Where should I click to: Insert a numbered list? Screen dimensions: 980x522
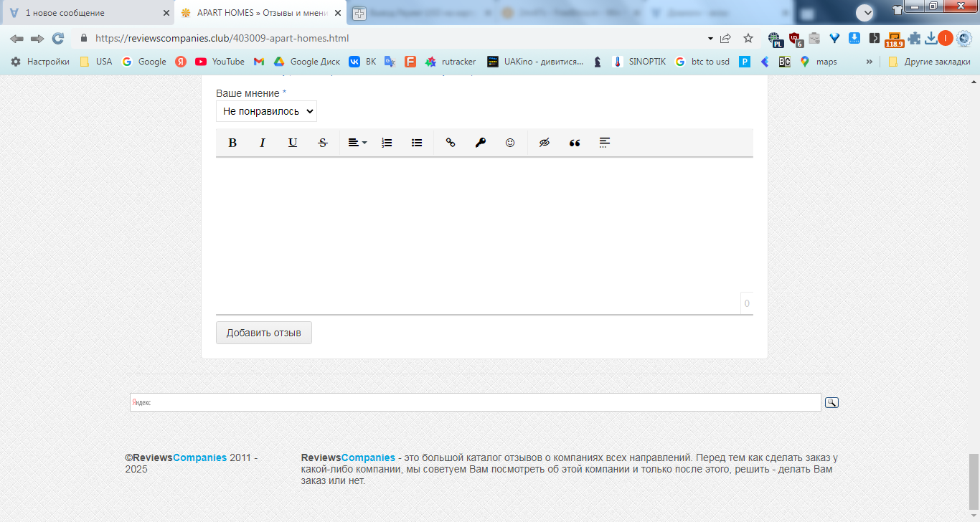point(387,143)
